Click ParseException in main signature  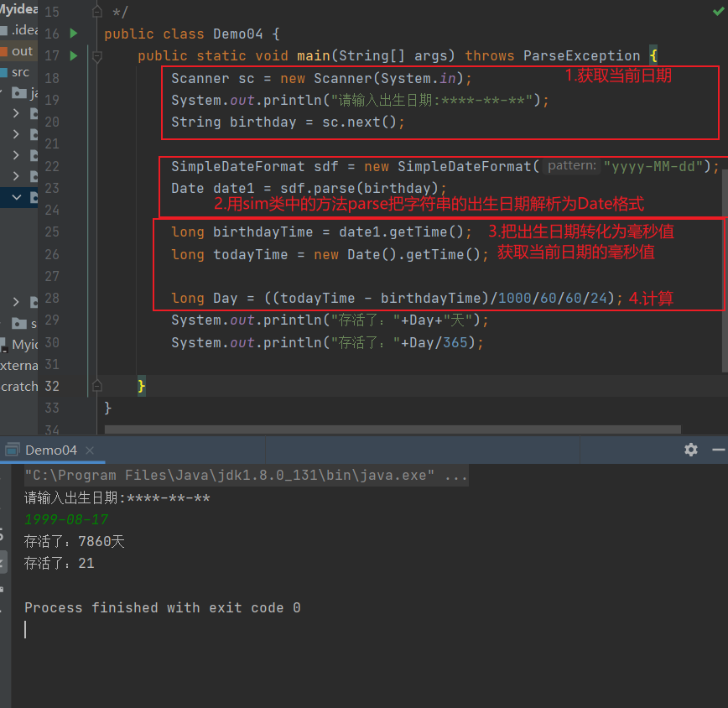click(582, 55)
